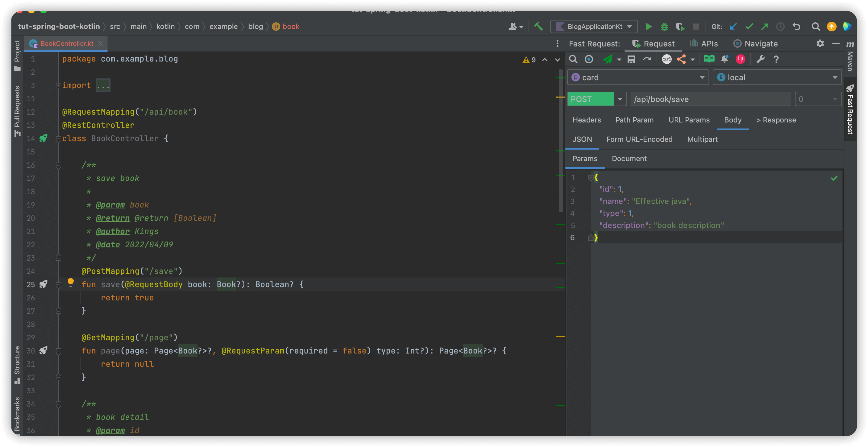Send the request with the green paper plane icon
Image resolution: width=868 pixels, height=447 pixels.
click(x=609, y=59)
